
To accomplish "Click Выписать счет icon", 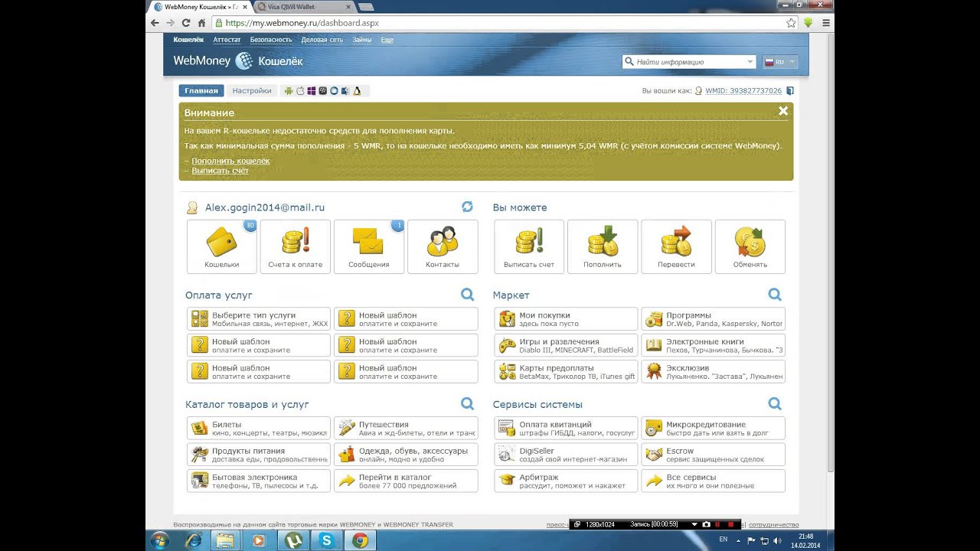I will coord(529,246).
